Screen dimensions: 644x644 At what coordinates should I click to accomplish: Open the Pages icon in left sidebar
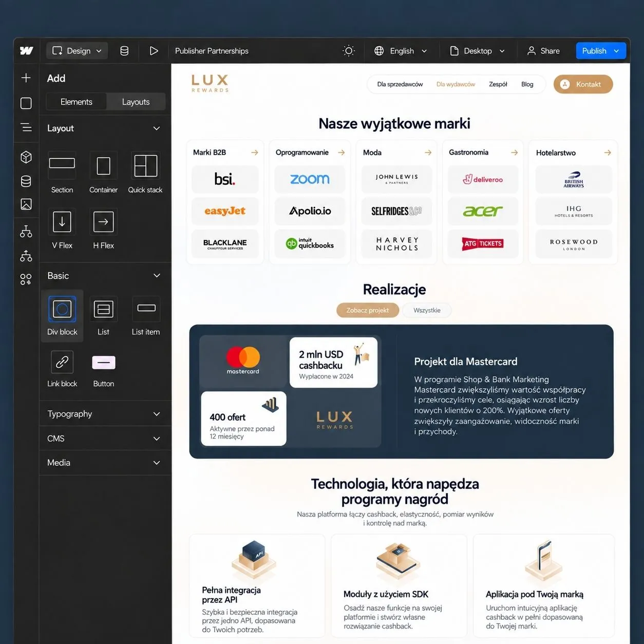coord(26,103)
